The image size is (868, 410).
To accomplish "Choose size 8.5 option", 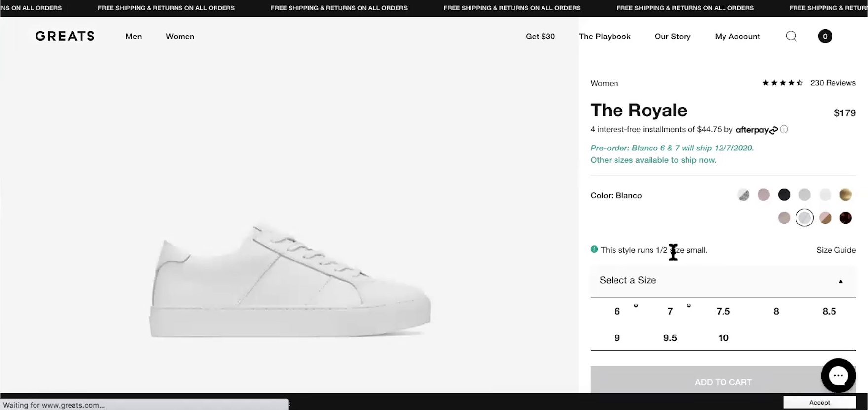I will [x=829, y=311].
